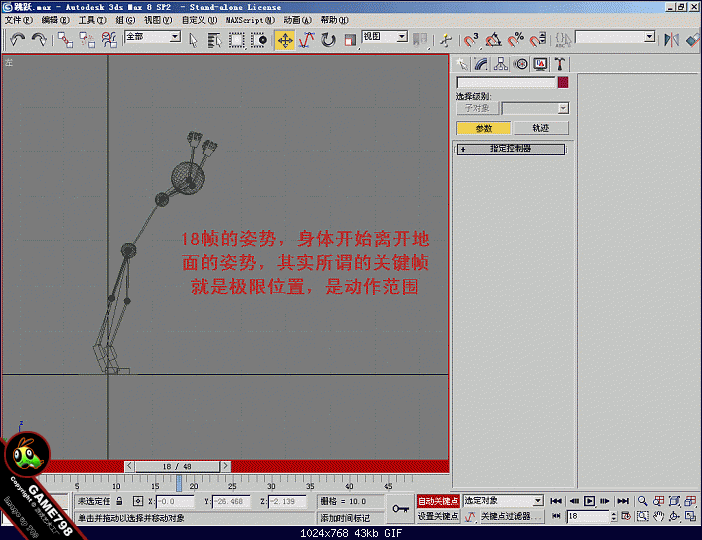The image size is (702, 540).
Task: Open the 编辑 menu
Action: 56,20
